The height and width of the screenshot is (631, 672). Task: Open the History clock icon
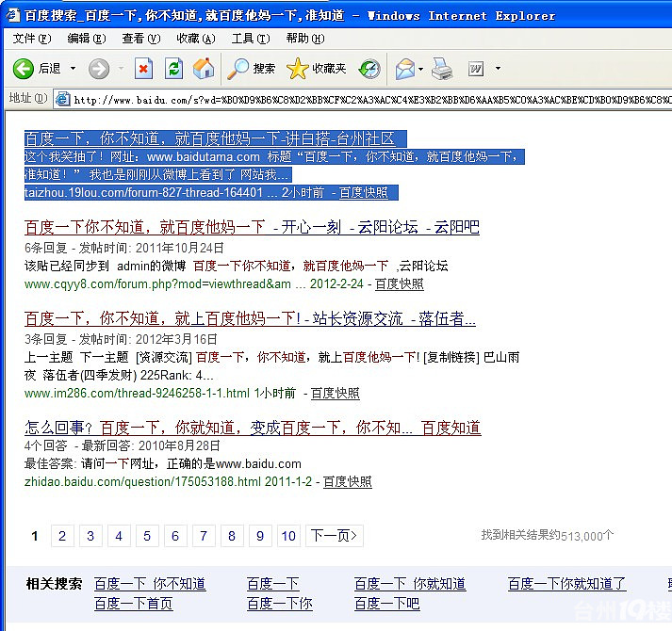pos(370,69)
